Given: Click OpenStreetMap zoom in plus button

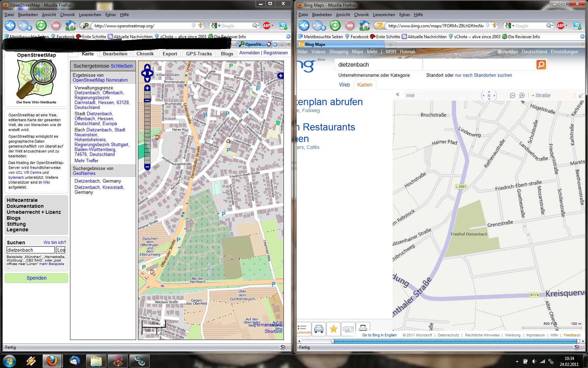Looking at the screenshot, I should click(x=147, y=88).
